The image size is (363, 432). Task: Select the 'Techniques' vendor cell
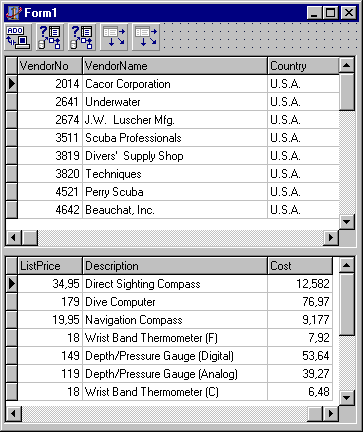pos(175,174)
